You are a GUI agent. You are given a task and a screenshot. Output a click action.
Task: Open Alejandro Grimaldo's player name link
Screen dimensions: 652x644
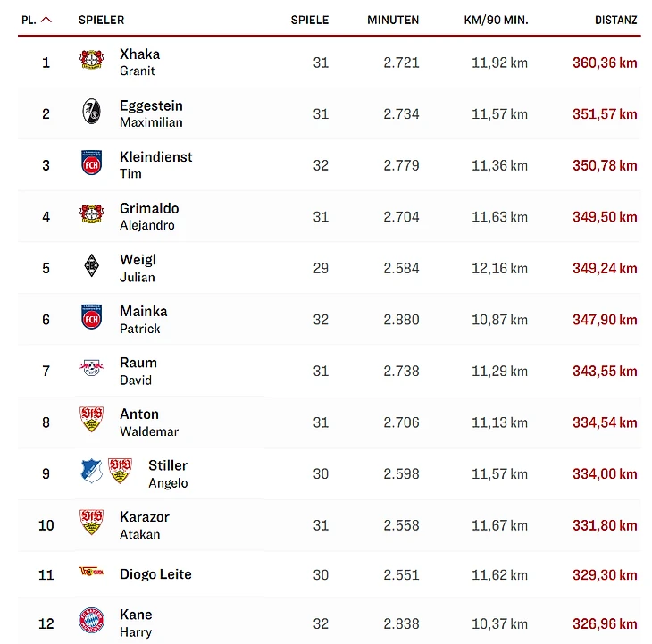tap(148, 216)
